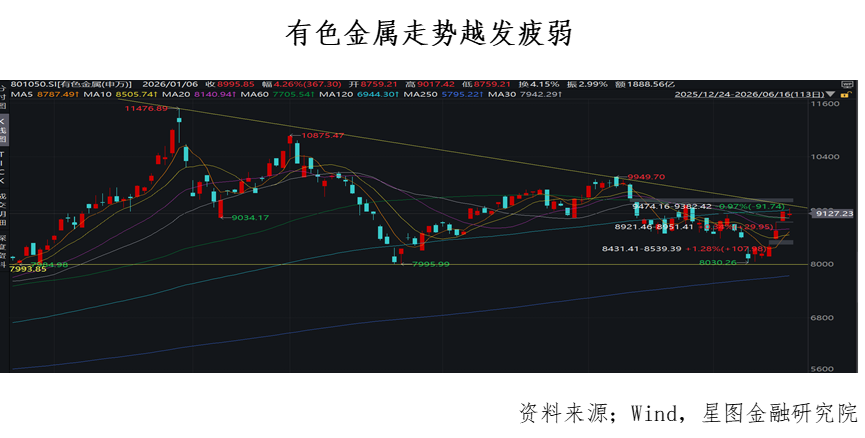The height and width of the screenshot is (438, 865).
Task: Click the MA120 6944.30 indicator label
Action: [x=360, y=94]
